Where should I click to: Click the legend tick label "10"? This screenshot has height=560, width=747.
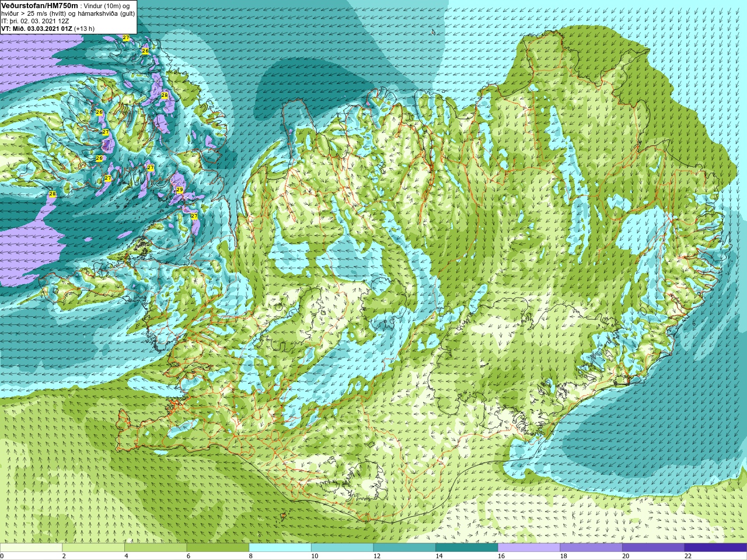click(315, 556)
